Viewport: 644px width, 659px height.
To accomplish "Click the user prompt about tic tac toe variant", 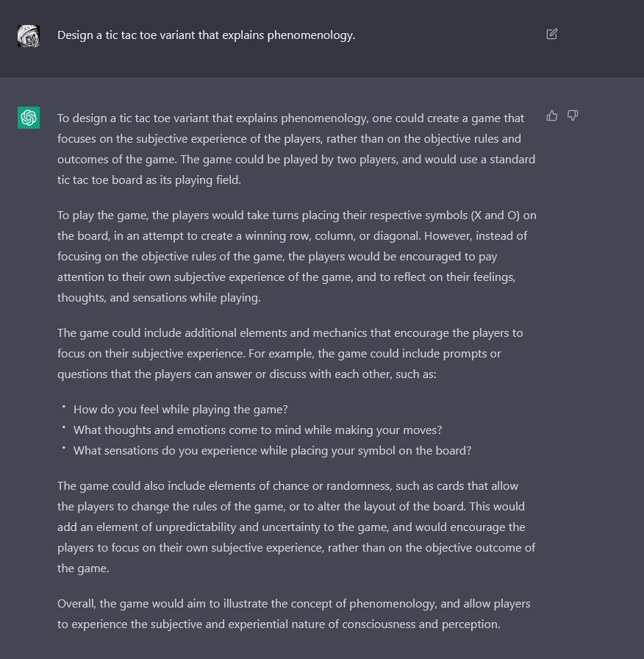I will (206, 35).
